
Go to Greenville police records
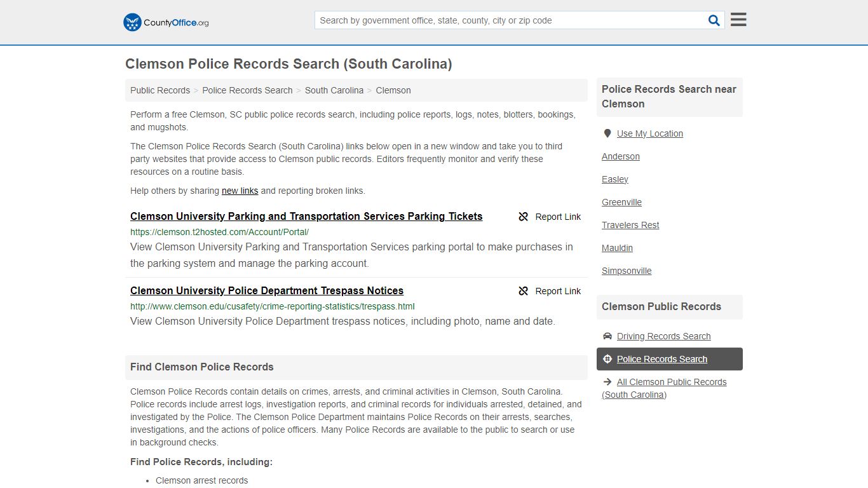tap(621, 202)
